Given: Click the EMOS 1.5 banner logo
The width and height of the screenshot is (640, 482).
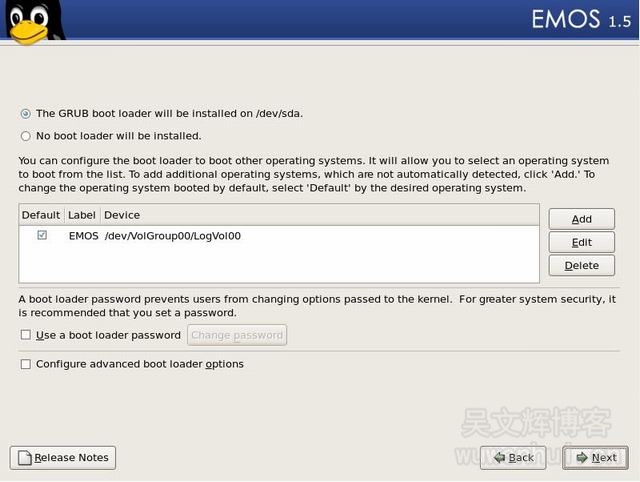Looking at the screenshot, I should [581, 20].
